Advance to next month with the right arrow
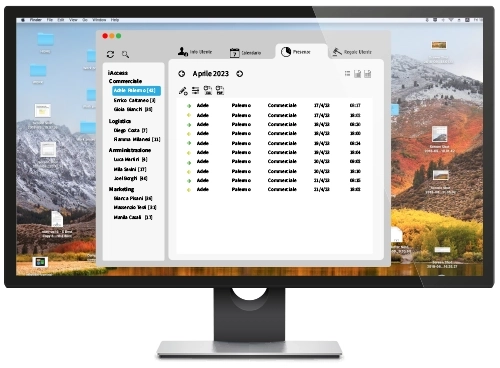 pyautogui.click(x=240, y=74)
